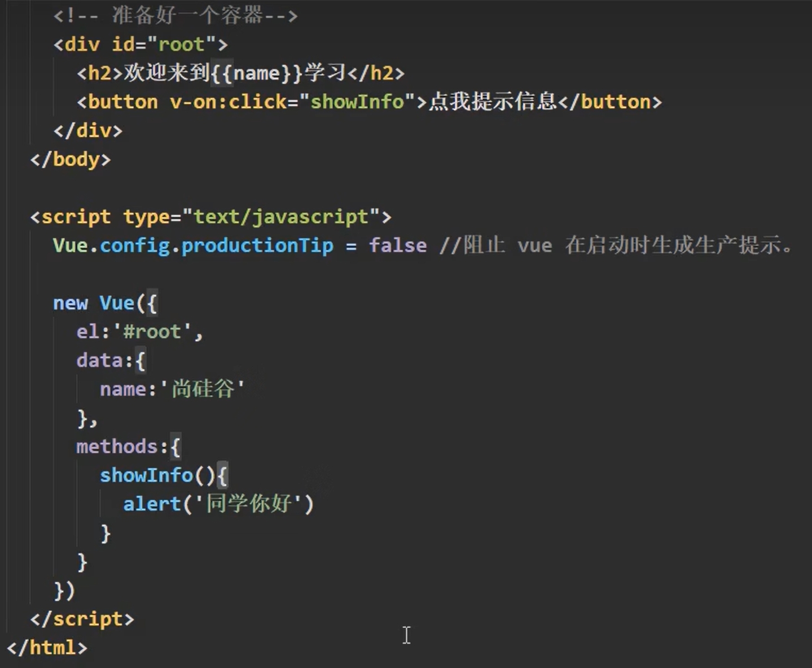
Task: Click the opening script tag keyword
Action: [x=76, y=217]
